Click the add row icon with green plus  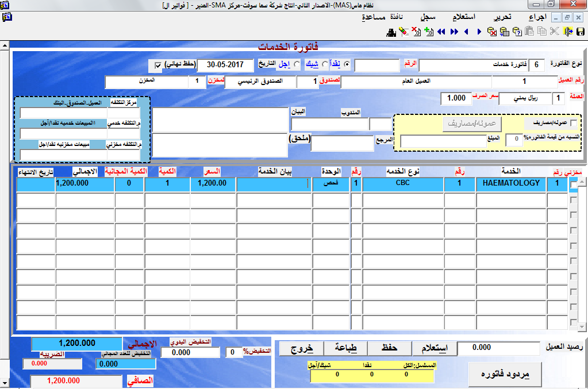coord(428,32)
